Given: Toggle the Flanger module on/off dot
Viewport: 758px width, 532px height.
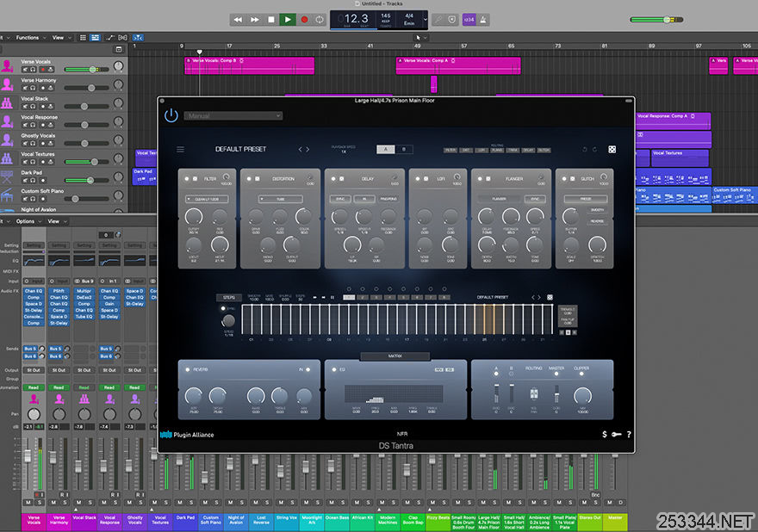Looking at the screenshot, I should pos(480,179).
